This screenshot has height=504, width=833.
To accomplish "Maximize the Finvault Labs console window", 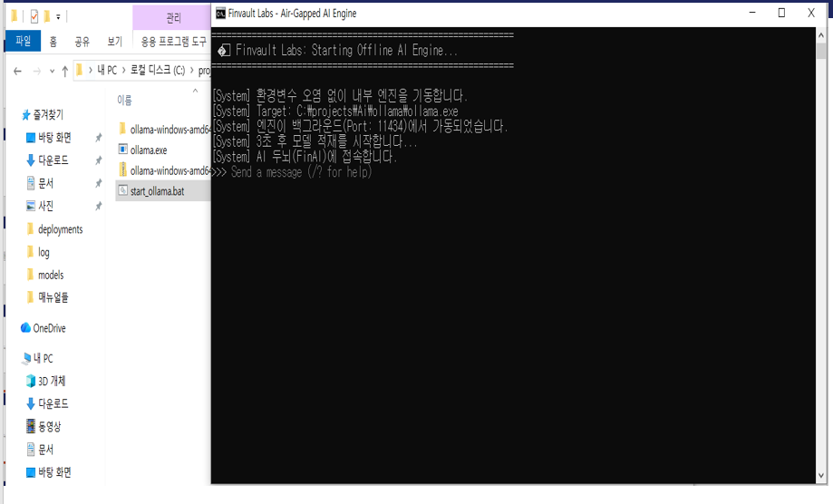I will coord(781,13).
